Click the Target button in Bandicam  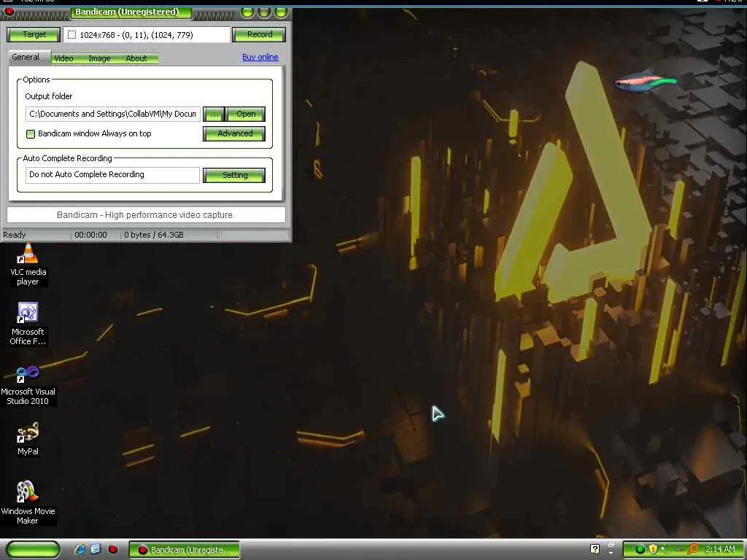click(34, 34)
